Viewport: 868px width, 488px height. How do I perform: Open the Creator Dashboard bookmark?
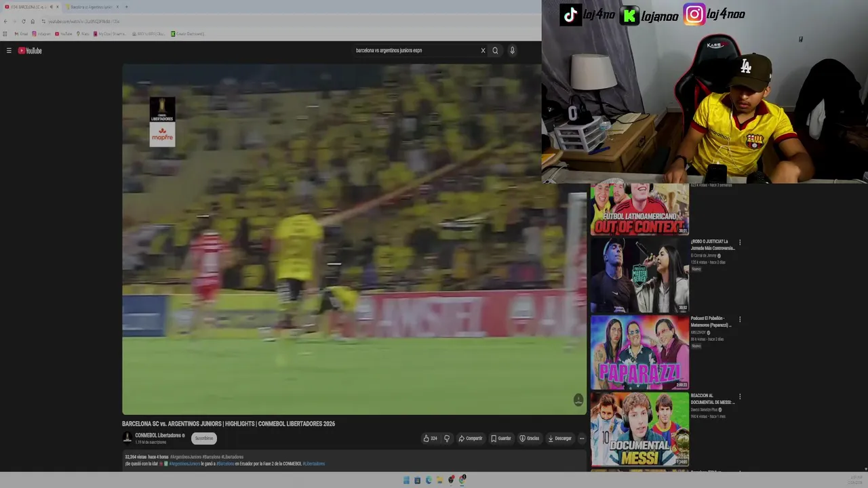(x=188, y=34)
